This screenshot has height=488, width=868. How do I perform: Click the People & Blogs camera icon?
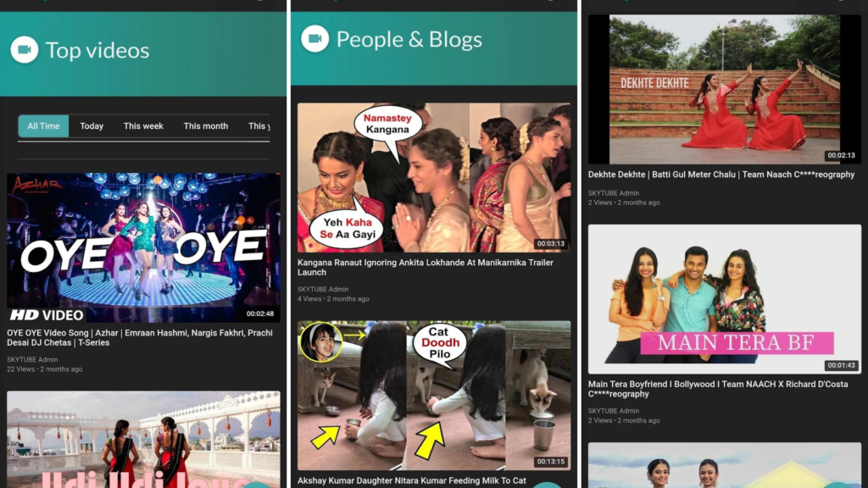315,39
